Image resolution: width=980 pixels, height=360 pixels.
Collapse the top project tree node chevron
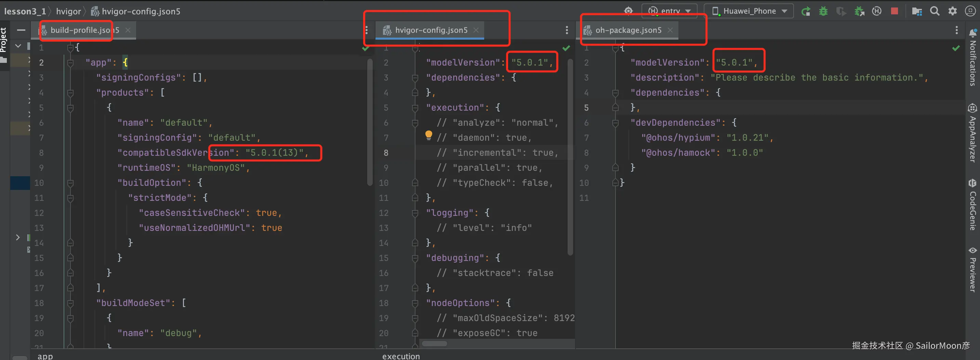[18, 46]
